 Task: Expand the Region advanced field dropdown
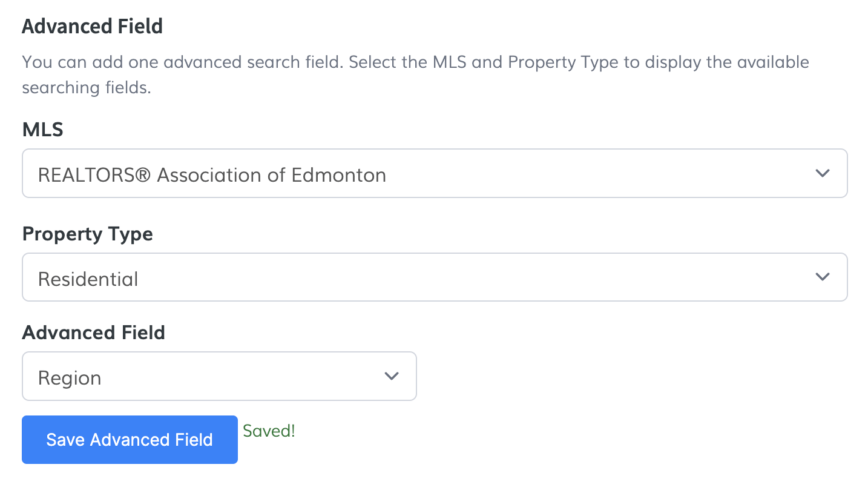coord(219,376)
